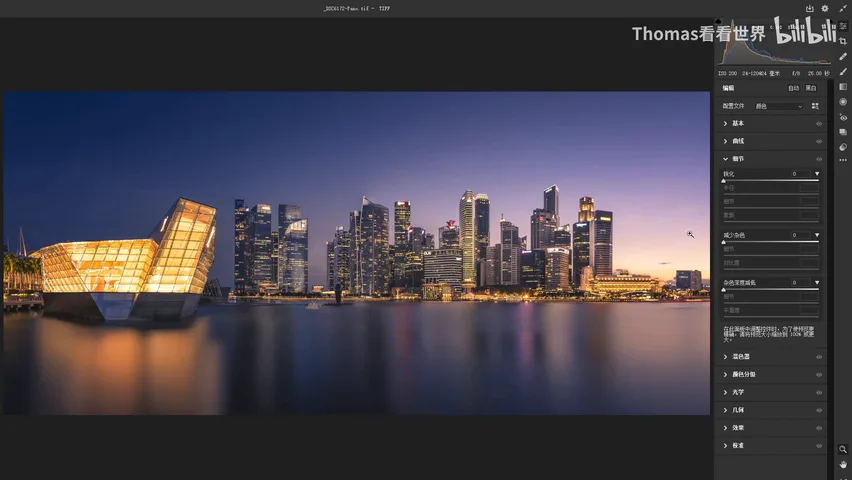Click the 锐化 slider handle
This screenshot has height=480, width=852.
pyautogui.click(x=723, y=180)
